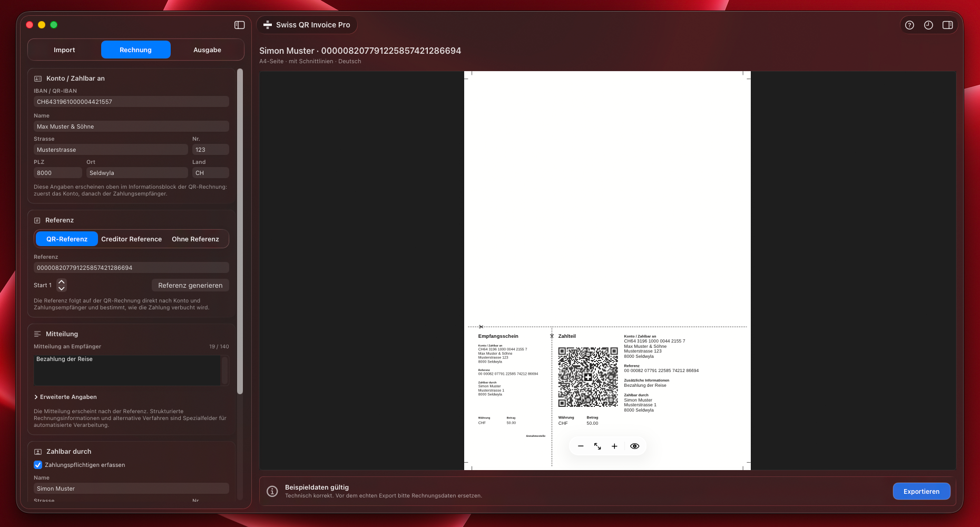Fit the preview with the arrows icon
This screenshot has width=980, height=527.
[x=597, y=446]
